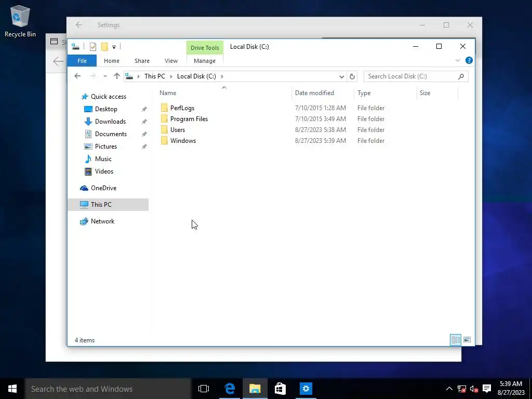
Task: Click the Search the web and Windows box
Action: (108, 389)
